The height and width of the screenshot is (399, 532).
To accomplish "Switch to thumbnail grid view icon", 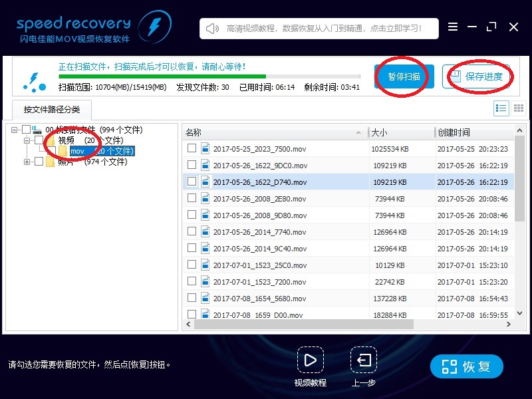I will pos(519,108).
